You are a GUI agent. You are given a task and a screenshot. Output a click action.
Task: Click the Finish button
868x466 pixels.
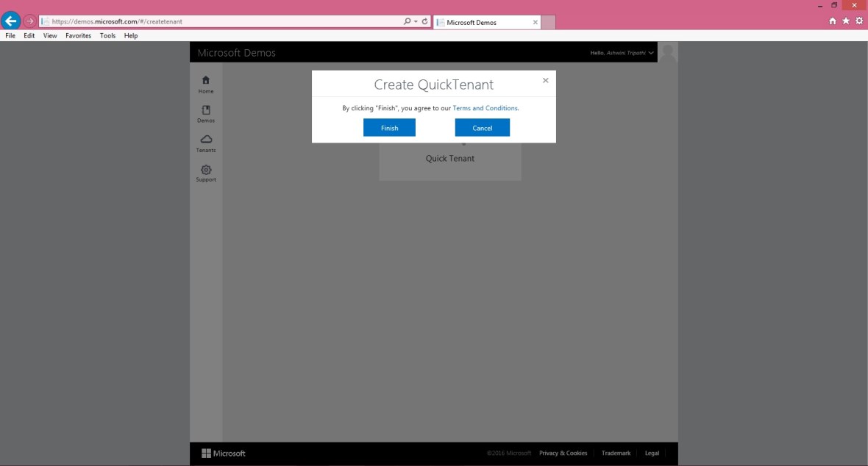pos(389,128)
